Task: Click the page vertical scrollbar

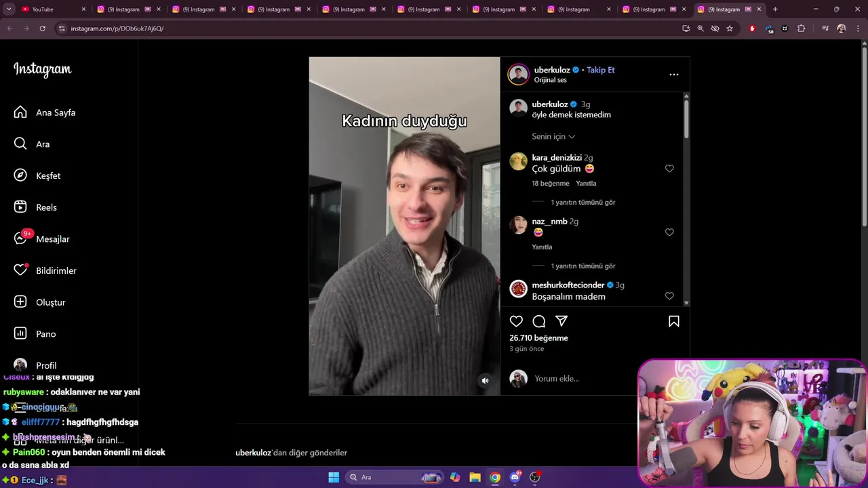Action: 864,136
